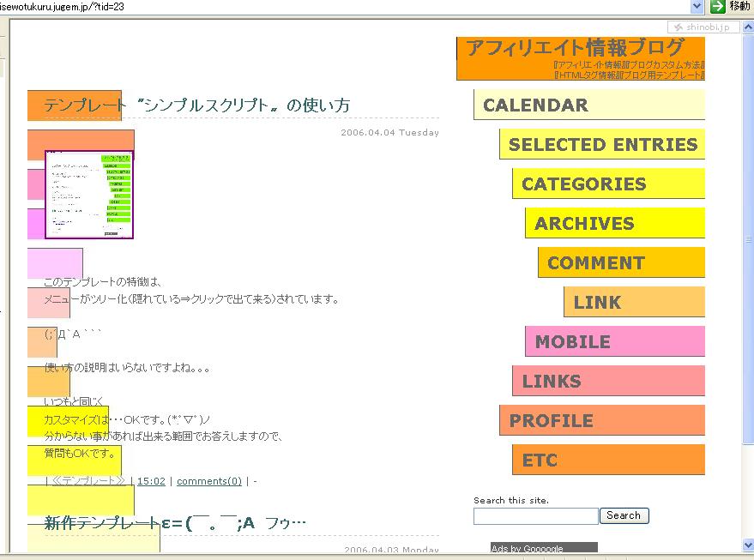Expand the ARCHIVES menu section

(x=615, y=223)
